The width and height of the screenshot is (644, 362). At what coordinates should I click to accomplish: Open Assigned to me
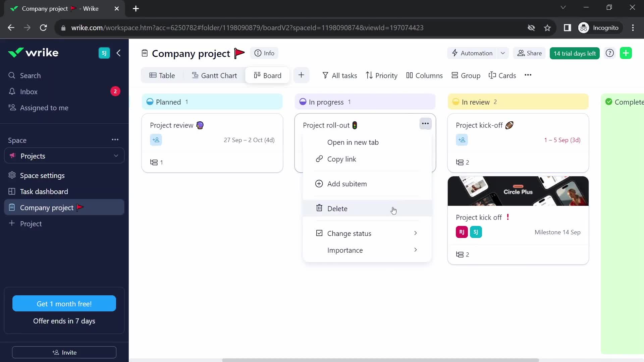pos(64,108)
